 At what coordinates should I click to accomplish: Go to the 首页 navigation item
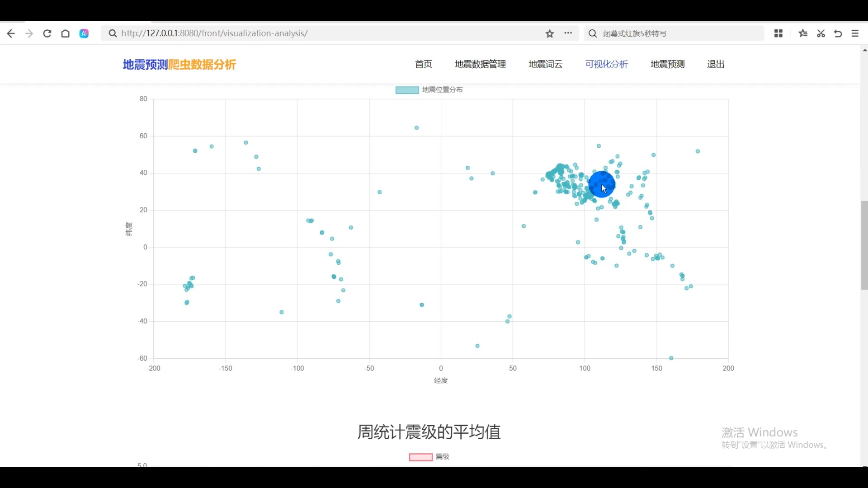424,64
